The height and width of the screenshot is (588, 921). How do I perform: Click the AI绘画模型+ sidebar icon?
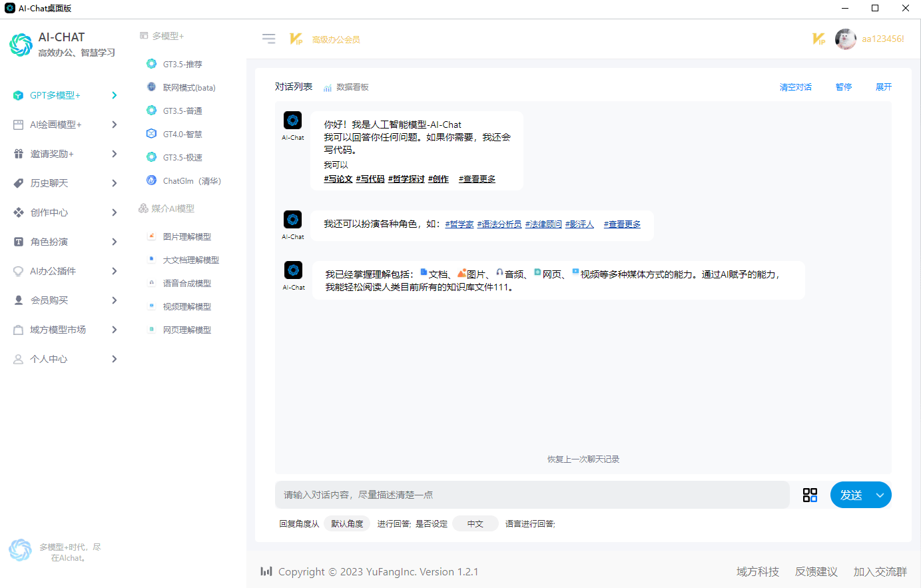(19, 125)
